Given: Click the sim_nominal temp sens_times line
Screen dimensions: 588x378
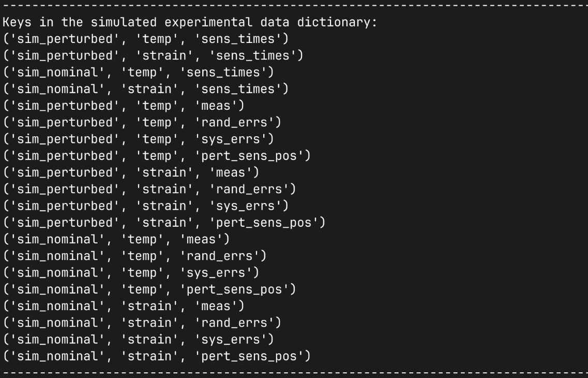Looking at the screenshot, I should pyautogui.click(x=139, y=72).
